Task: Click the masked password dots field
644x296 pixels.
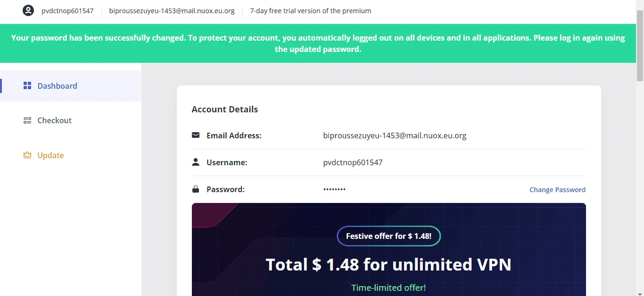Action: (x=334, y=189)
